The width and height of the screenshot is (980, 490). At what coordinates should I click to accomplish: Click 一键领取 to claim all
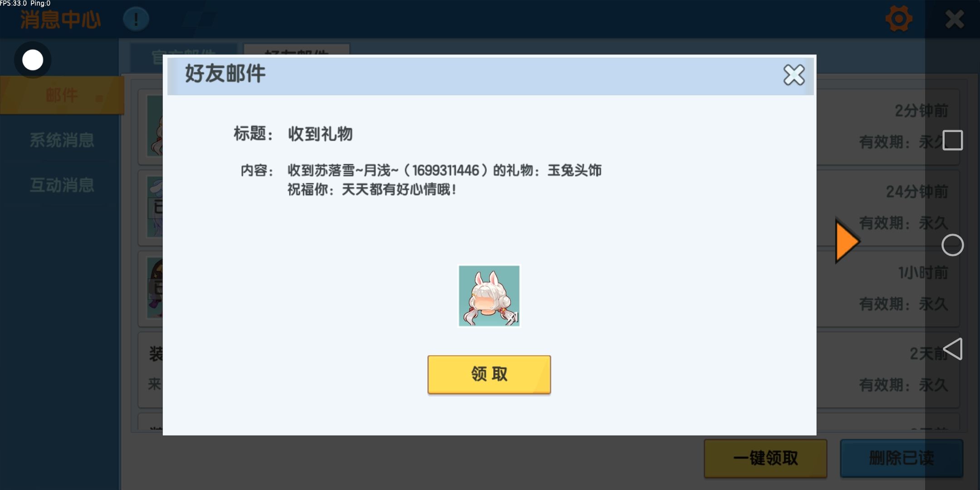765,458
